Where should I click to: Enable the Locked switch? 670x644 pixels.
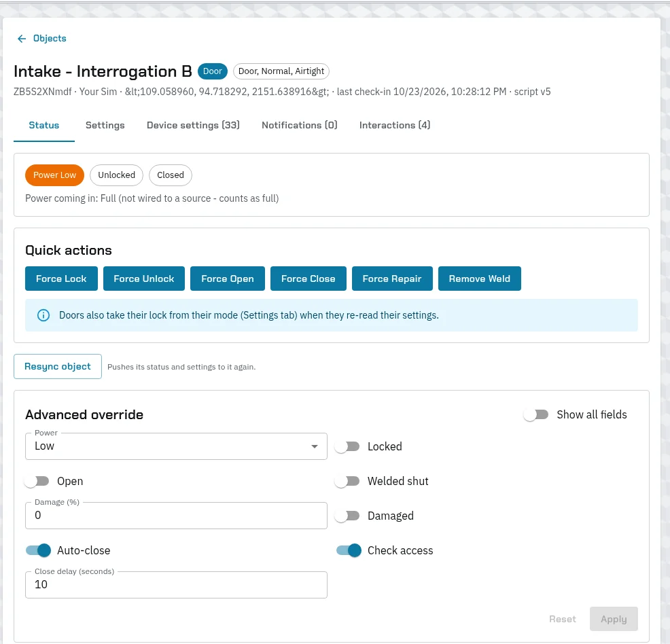coord(347,447)
